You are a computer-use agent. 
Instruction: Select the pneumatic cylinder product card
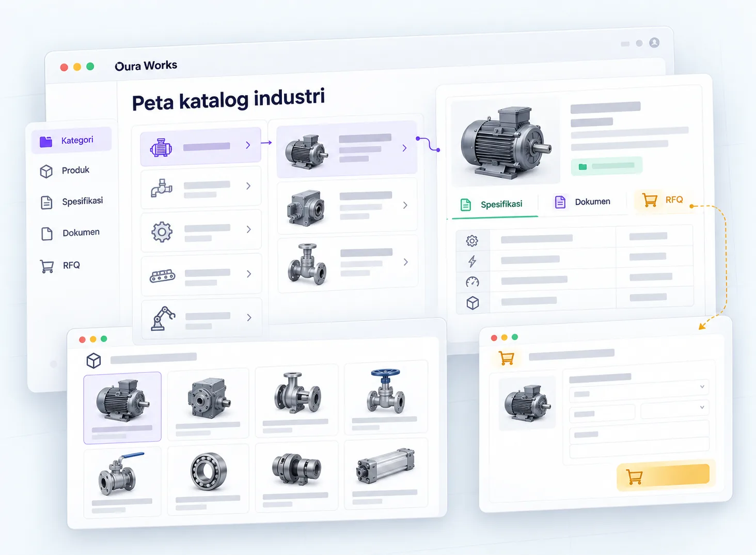click(x=386, y=473)
